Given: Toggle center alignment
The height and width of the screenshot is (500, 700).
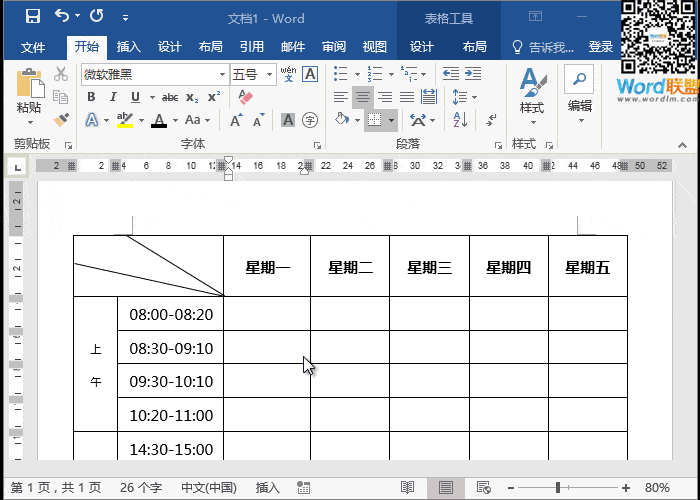Looking at the screenshot, I should (363, 97).
